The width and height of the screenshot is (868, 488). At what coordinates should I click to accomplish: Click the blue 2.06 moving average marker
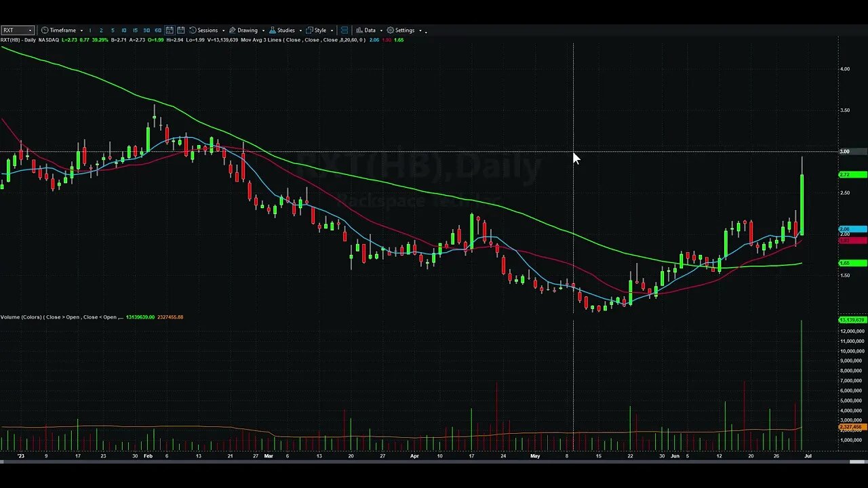pos(852,229)
